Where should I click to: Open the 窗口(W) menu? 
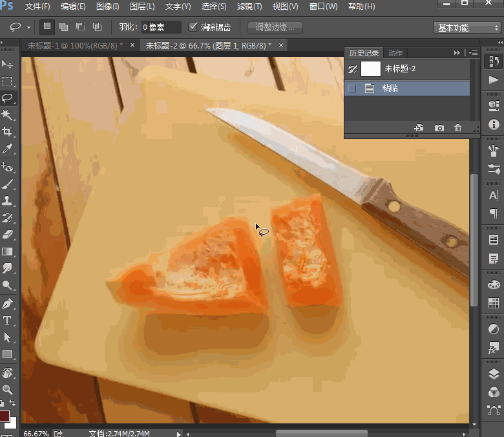[323, 6]
